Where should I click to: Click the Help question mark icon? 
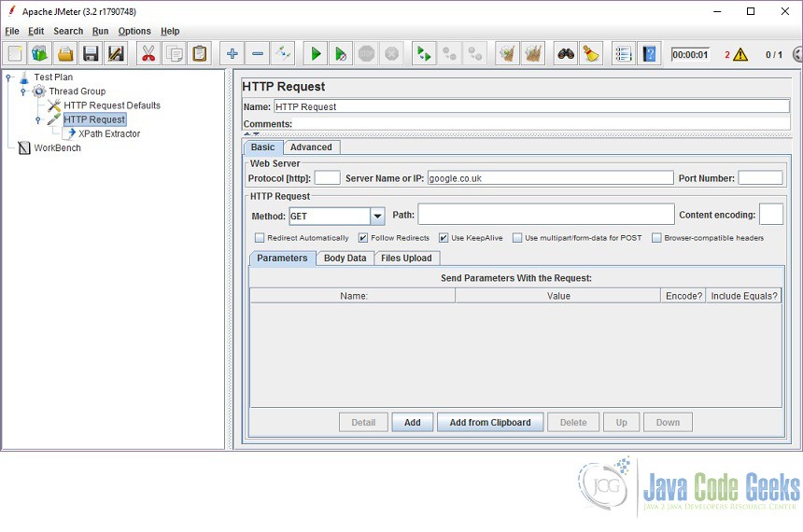[x=649, y=53]
